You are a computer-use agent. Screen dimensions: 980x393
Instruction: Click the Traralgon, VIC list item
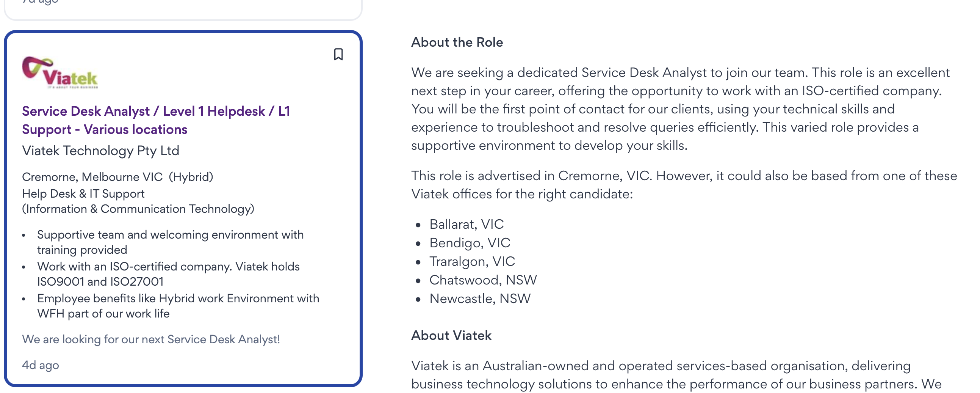(472, 262)
